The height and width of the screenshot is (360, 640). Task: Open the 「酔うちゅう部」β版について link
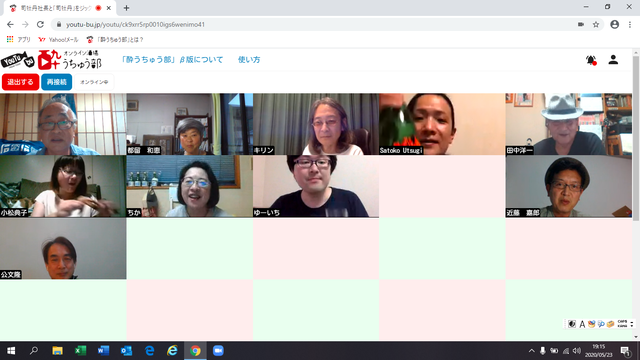pyautogui.click(x=172, y=60)
